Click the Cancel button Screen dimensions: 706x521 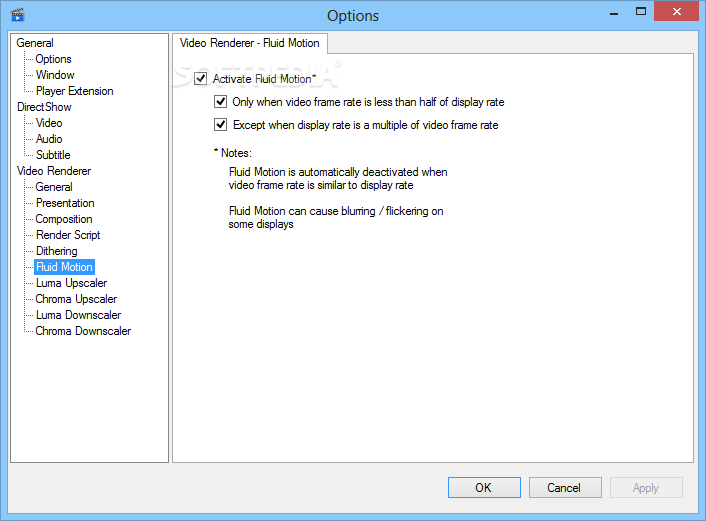565,488
